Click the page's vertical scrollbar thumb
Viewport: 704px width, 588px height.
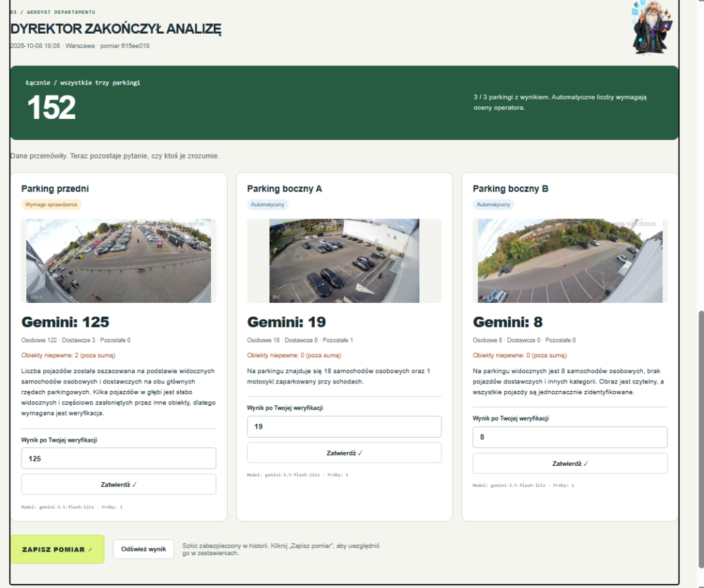coord(701,440)
